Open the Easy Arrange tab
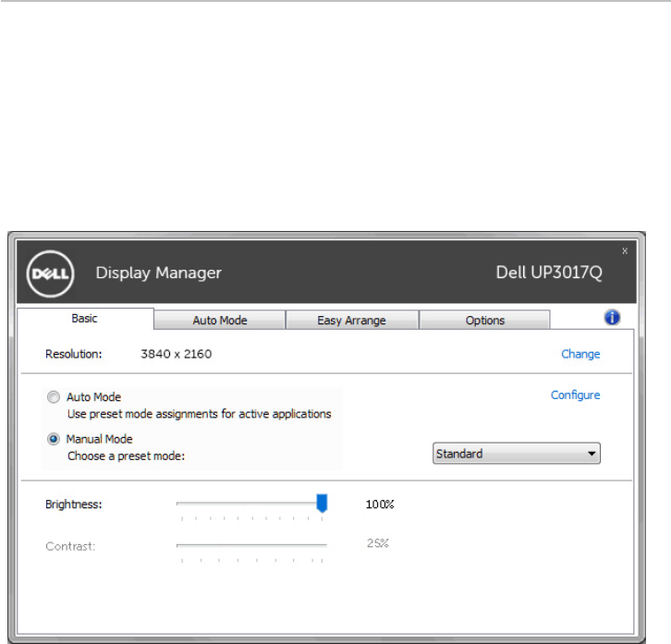The width and height of the screenshot is (671, 644). click(x=351, y=321)
